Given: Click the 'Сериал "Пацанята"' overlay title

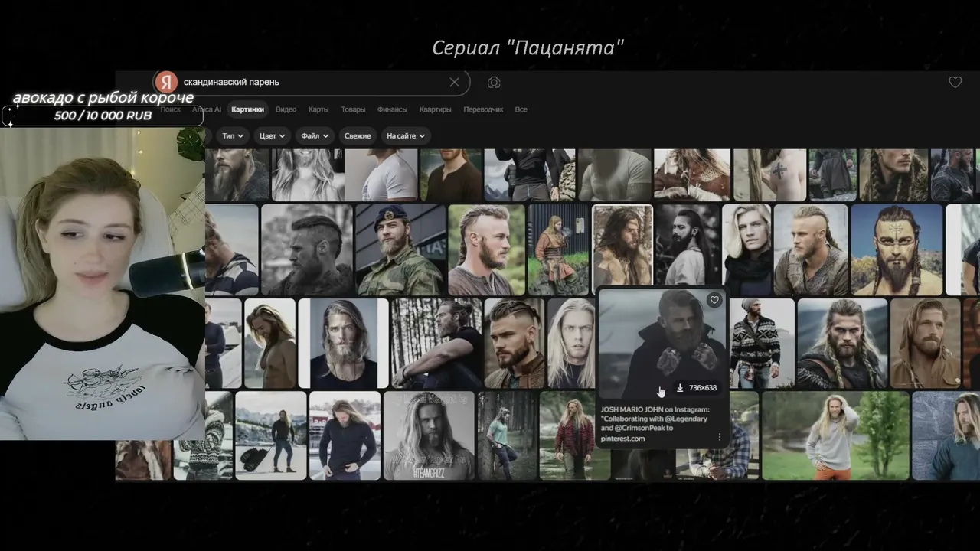Looking at the screenshot, I should point(528,47).
